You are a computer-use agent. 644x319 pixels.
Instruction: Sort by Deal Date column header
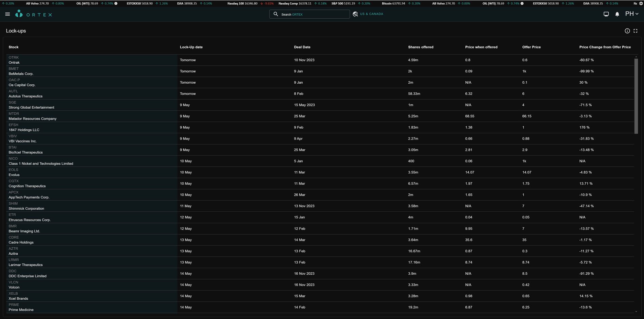click(x=302, y=47)
